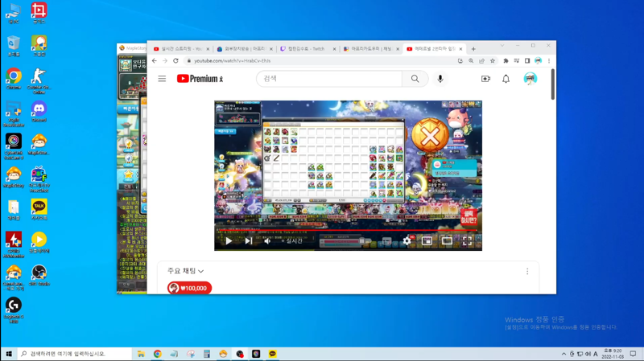
Task: Click the red video progress bar
Action: (348, 230)
